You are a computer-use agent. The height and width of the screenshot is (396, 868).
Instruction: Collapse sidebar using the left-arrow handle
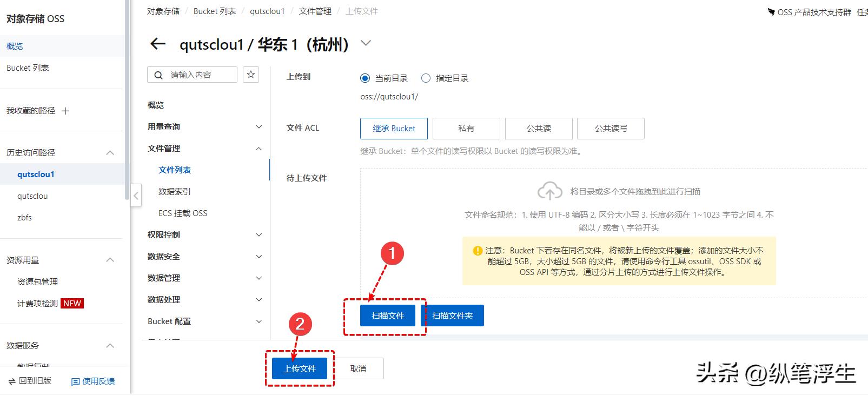pyautogui.click(x=136, y=196)
